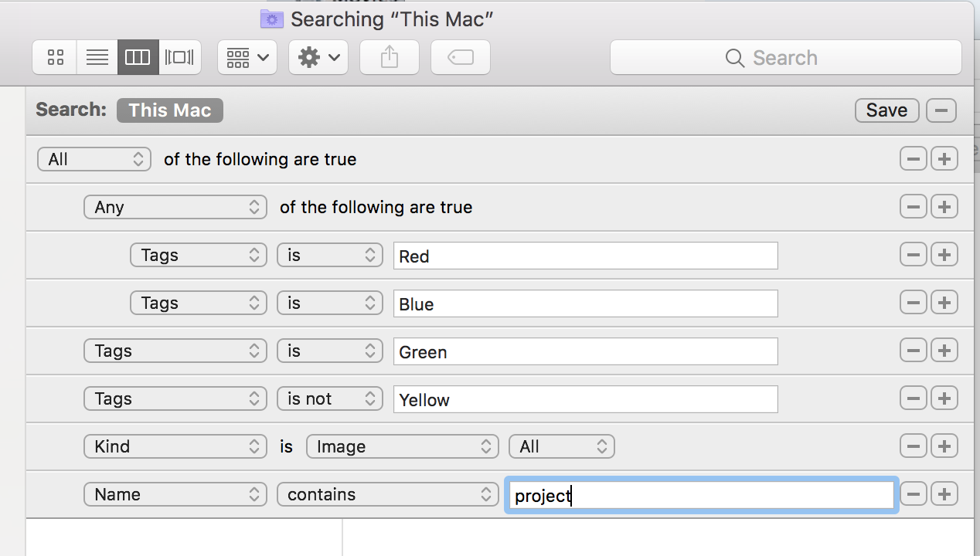This screenshot has height=556, width=980.
Task: Open the Image kind dropdown
Action: coord(402,446)
